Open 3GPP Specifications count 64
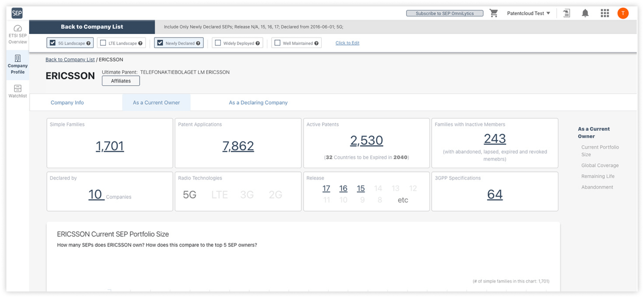 (495, 194)
